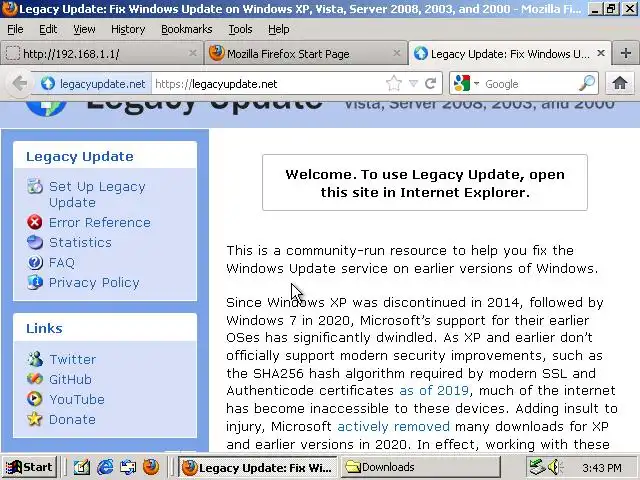This screenshot has height=480, width=640.
Task: Reload the page with the refresh icon
Action: (431, 84)
